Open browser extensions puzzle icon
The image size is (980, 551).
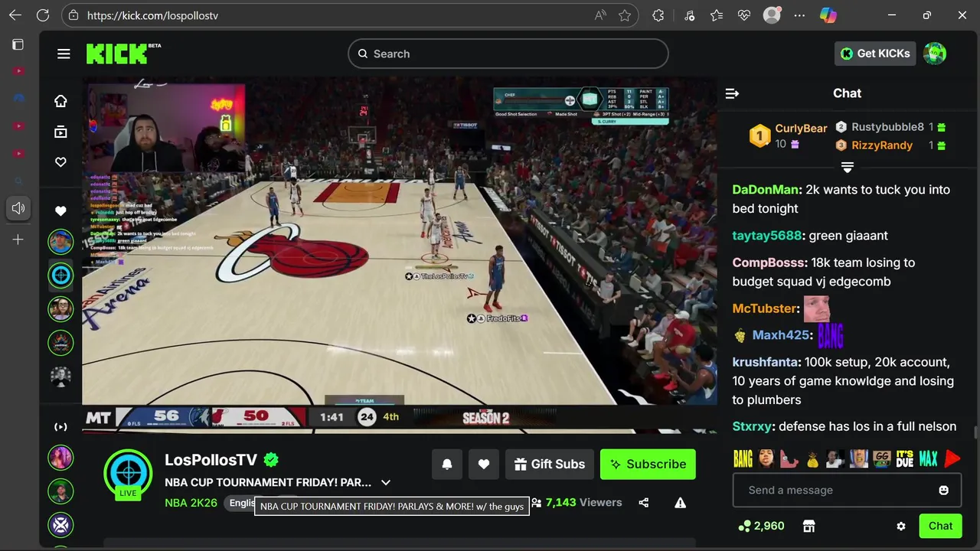point(658,15)
